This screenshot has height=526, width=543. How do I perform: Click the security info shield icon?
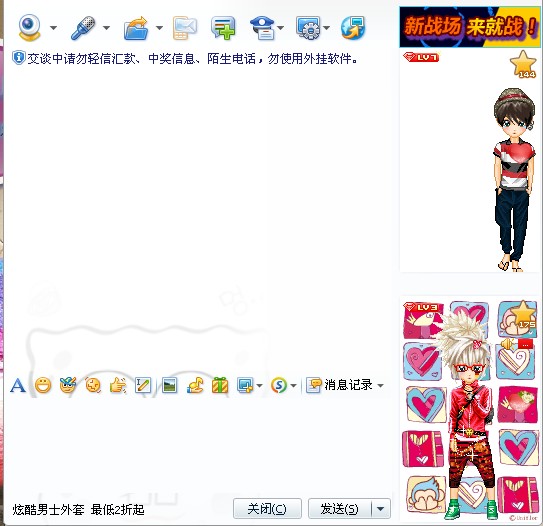point(18,57)
